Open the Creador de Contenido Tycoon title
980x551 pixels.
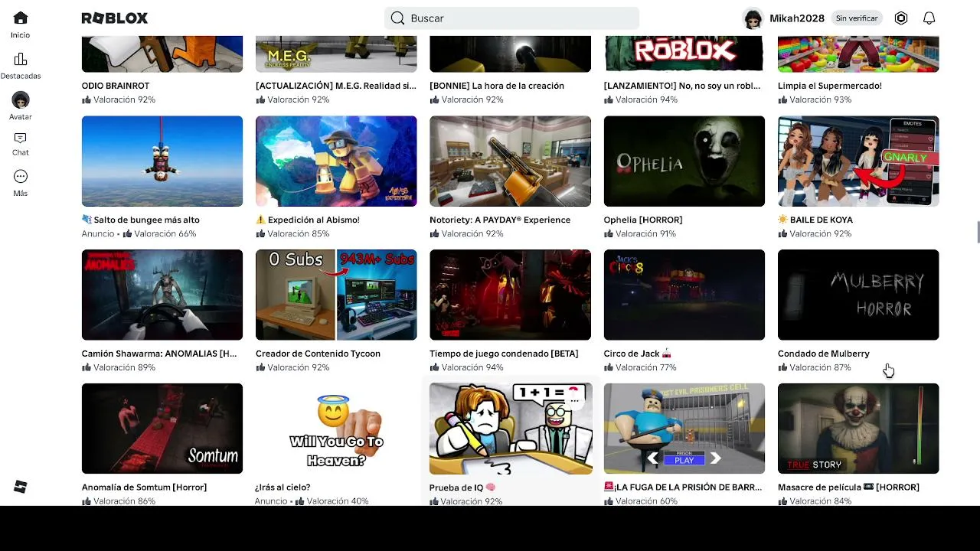(318, 354)
